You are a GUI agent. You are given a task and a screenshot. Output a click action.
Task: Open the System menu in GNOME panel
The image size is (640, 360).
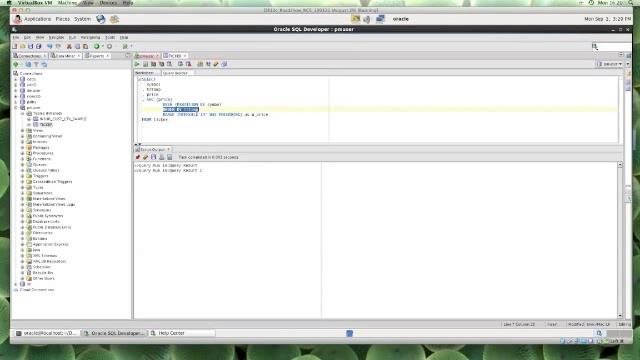pos(82,19)
